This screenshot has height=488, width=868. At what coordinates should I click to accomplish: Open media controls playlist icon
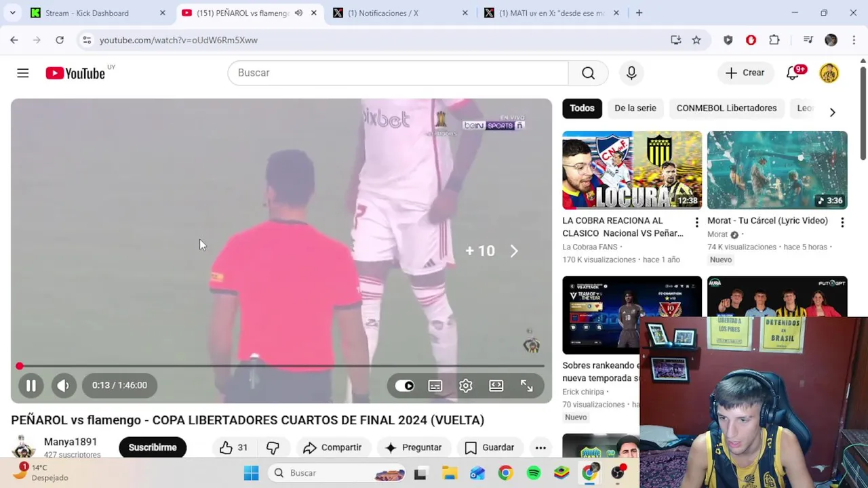click(x=808, y=40)
